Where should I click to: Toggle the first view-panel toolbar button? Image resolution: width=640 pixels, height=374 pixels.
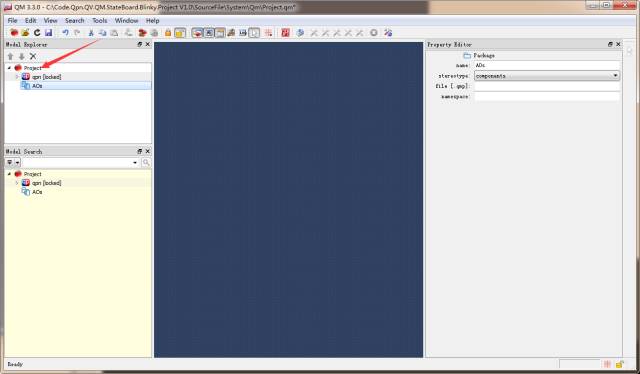pyautogui.click(x=198, y=33)
